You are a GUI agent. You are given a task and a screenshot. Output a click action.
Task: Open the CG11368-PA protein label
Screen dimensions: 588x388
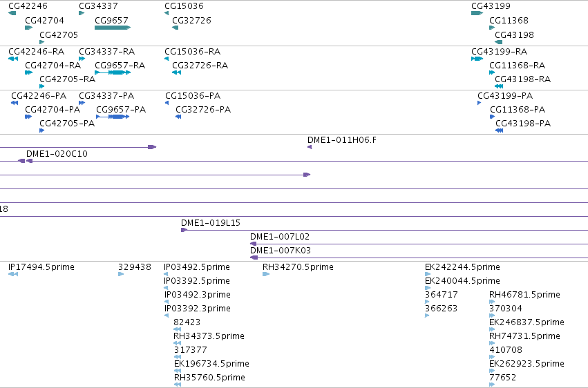(x=518, y=109)
